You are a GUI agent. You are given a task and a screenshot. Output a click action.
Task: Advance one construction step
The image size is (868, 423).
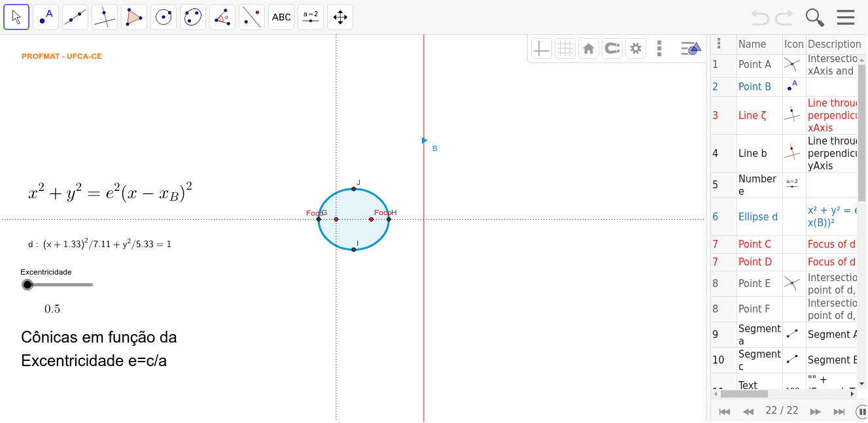[815, 411]
